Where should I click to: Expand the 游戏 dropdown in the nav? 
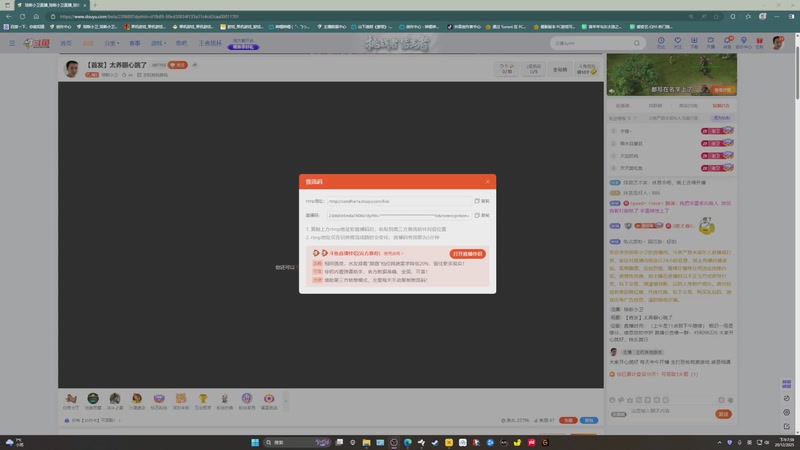coord(159,43)
